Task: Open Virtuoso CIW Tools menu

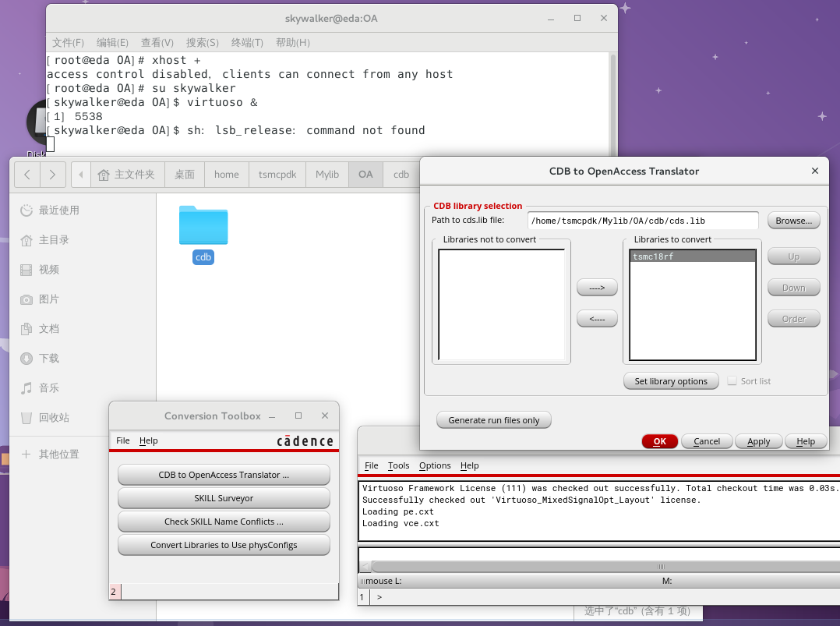Action: (x=399, y=465)
